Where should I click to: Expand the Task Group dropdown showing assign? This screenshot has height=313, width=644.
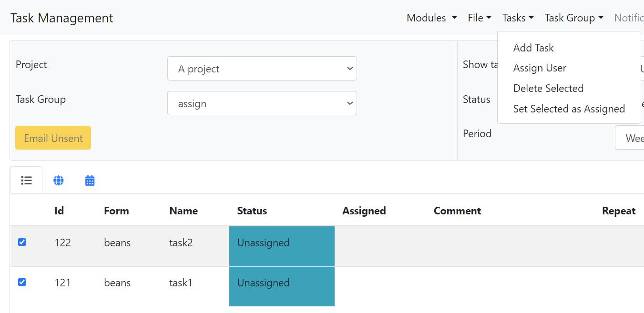[x=262, y=103]
